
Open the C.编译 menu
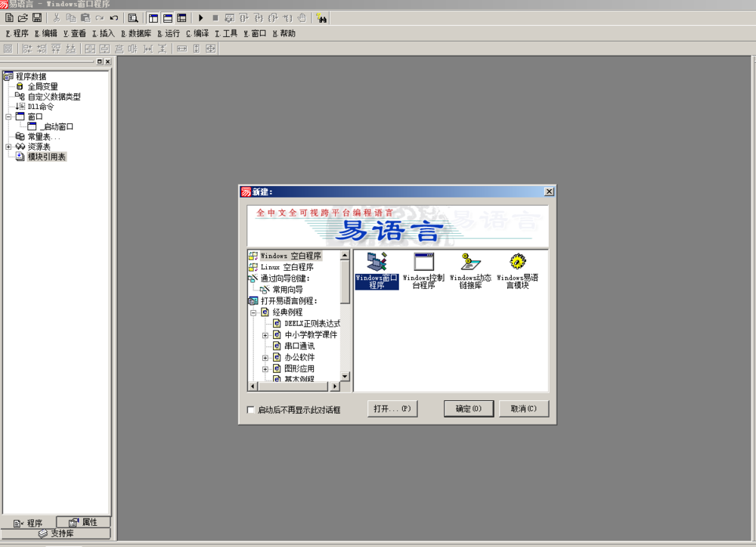click(x=197, y=33)
